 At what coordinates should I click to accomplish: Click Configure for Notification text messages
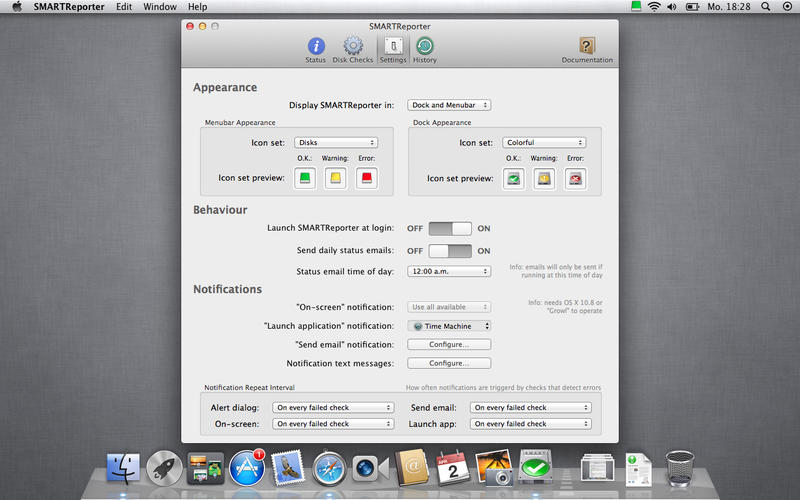(449, 363)
